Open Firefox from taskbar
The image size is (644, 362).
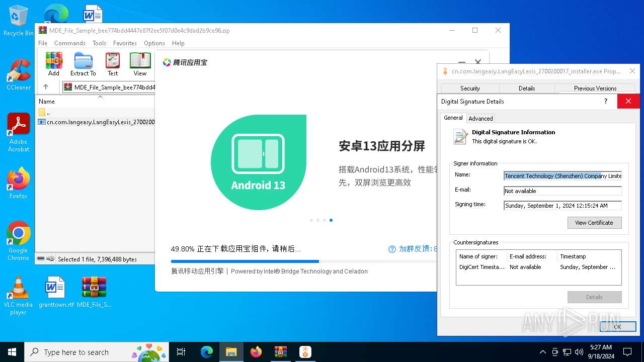(x=256, y=352)
